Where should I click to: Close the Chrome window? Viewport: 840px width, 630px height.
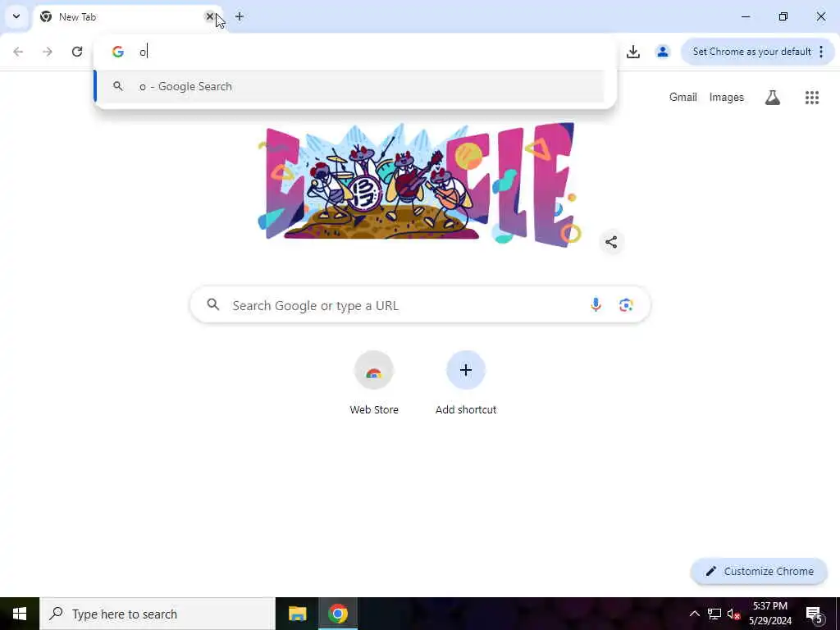point(820,16)
